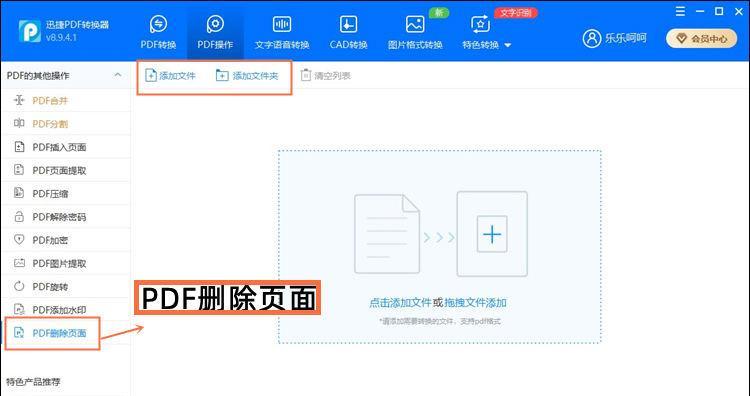Screen dimensions: 750x396
Task: Click the PDF合并 merge icon
Action: pyautogui.click(x=19, y=100)
